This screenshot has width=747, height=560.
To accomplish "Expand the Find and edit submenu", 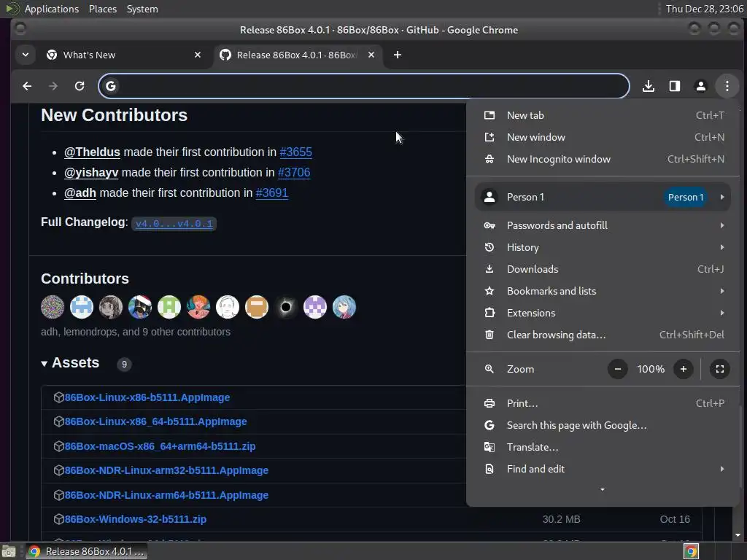I will click(x=603, y=469).
